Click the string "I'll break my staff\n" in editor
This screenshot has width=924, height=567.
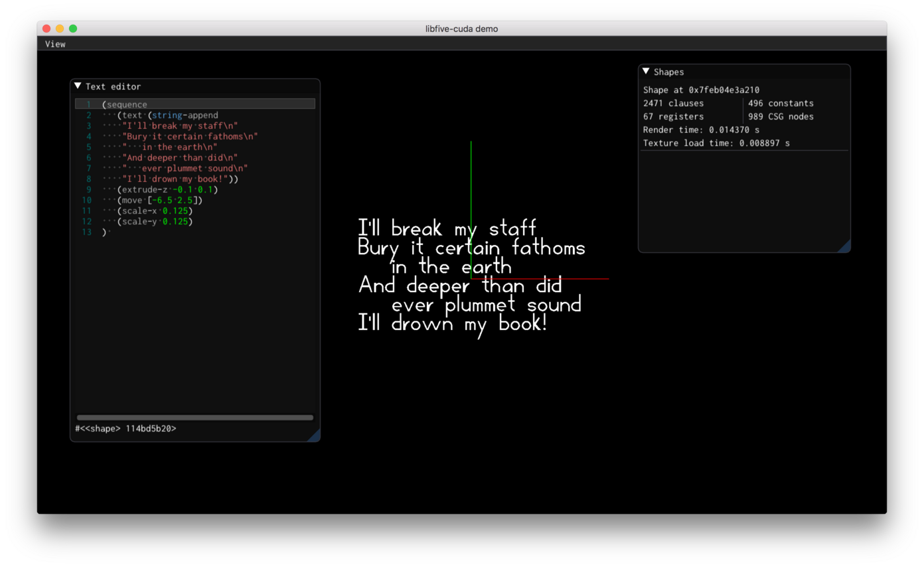coord(180,125)
